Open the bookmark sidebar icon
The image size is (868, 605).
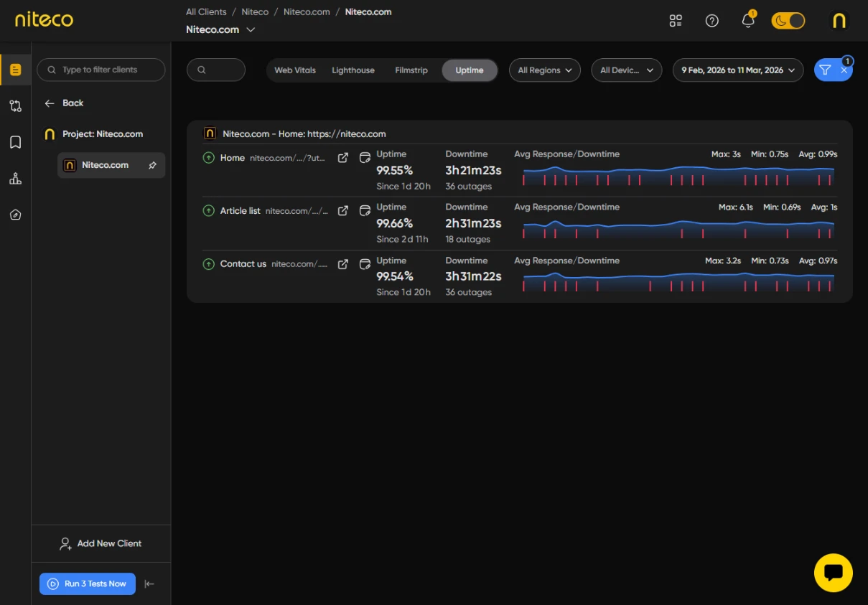point(16,142)
